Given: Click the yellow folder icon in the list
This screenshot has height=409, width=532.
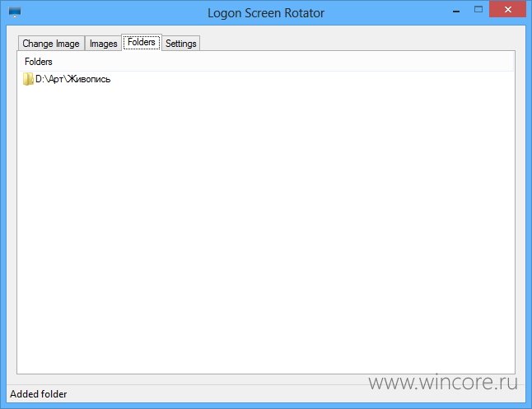Looking at the screenshot, I should point(28,79).
